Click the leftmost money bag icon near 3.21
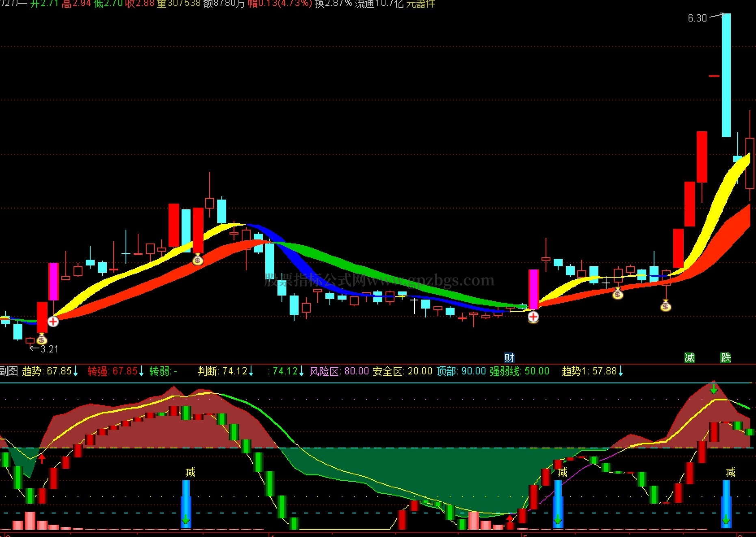This screenshot has height=537, width=756. (41, 339)
